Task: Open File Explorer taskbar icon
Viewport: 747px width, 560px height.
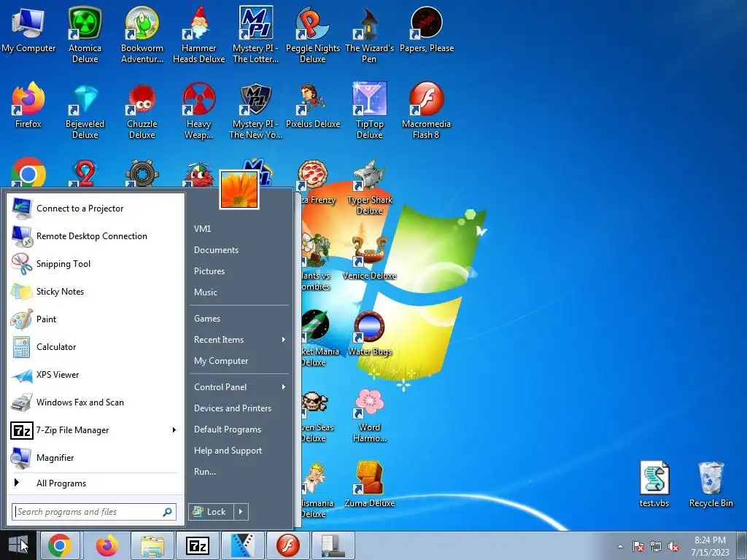Action: click(152, 545)
